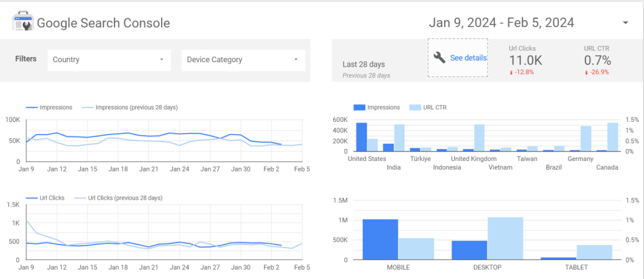Click the Filters label

[26, 58]
